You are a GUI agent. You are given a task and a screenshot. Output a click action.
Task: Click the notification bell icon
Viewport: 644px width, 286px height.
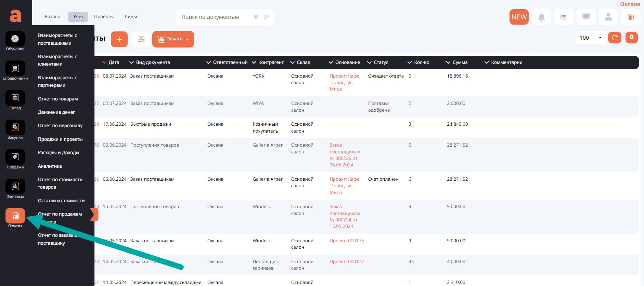click(541, 17)
